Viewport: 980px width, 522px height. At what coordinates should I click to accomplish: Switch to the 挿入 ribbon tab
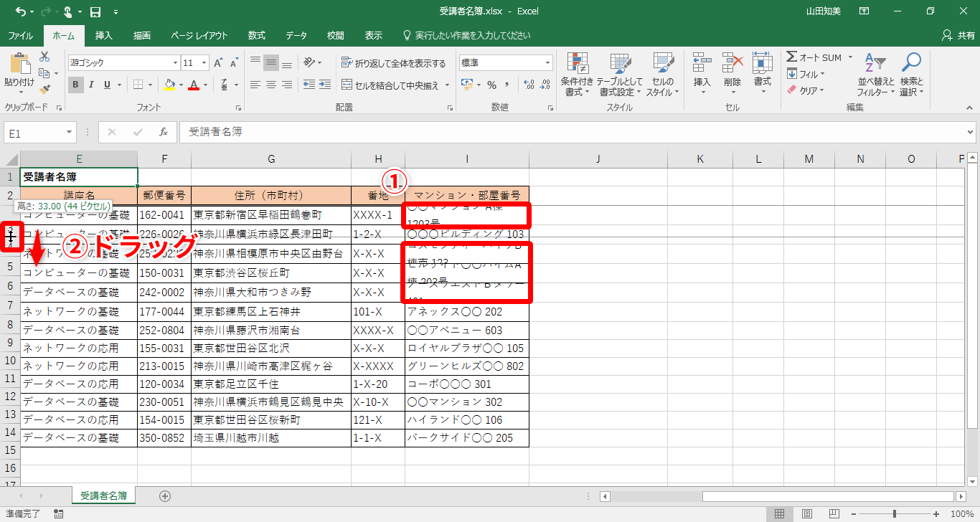click(104, 35)
